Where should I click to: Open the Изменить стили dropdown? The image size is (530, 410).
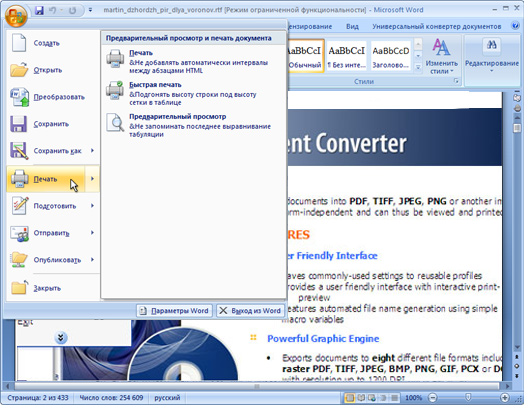pos(441,56)
